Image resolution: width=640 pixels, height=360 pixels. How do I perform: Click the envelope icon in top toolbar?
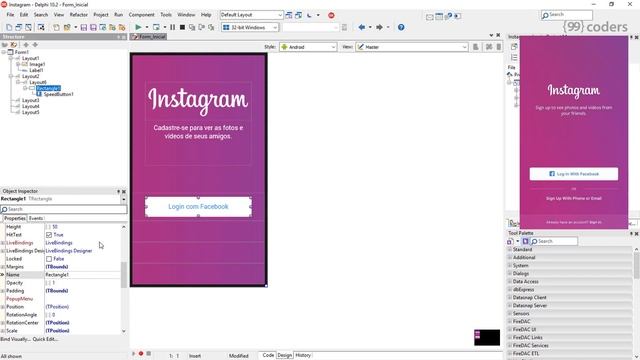click(429, 17)
